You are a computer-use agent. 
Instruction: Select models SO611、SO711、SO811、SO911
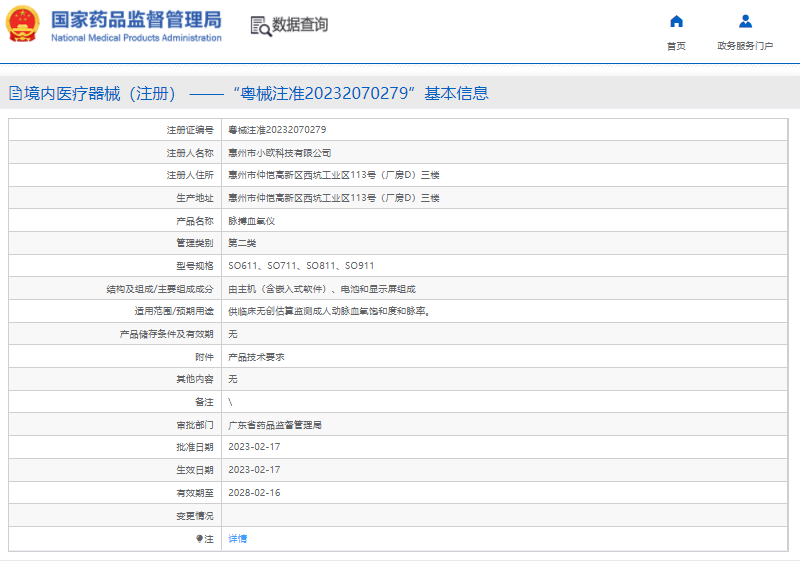point(301,266)
